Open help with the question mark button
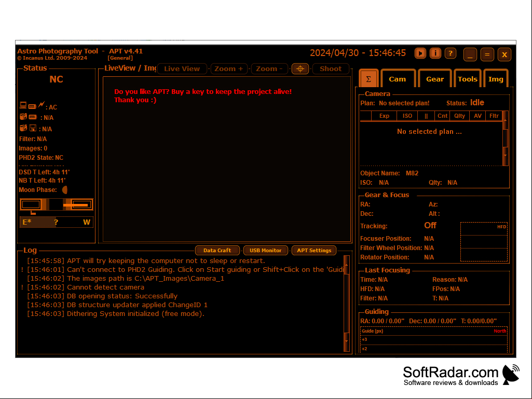Screen dimensions: 532x399 coord(450,53)
